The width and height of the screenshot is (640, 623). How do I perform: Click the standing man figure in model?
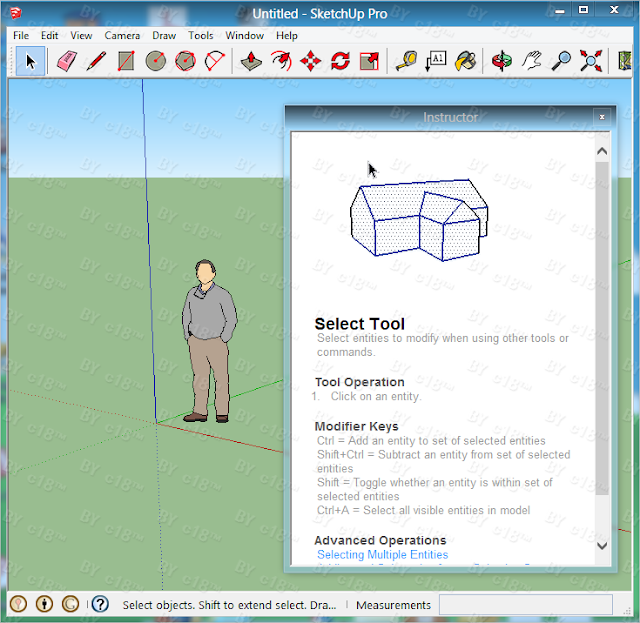point(209,341)
